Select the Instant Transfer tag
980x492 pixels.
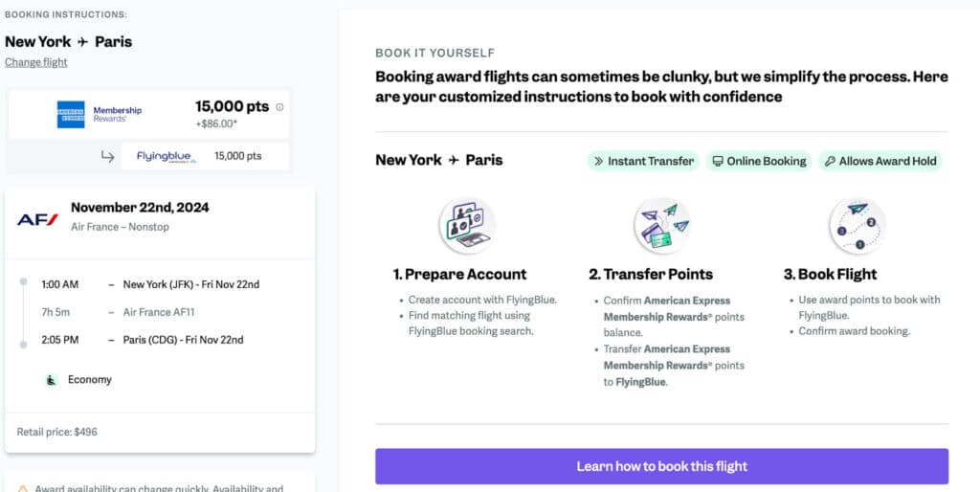tap(643, 161)
